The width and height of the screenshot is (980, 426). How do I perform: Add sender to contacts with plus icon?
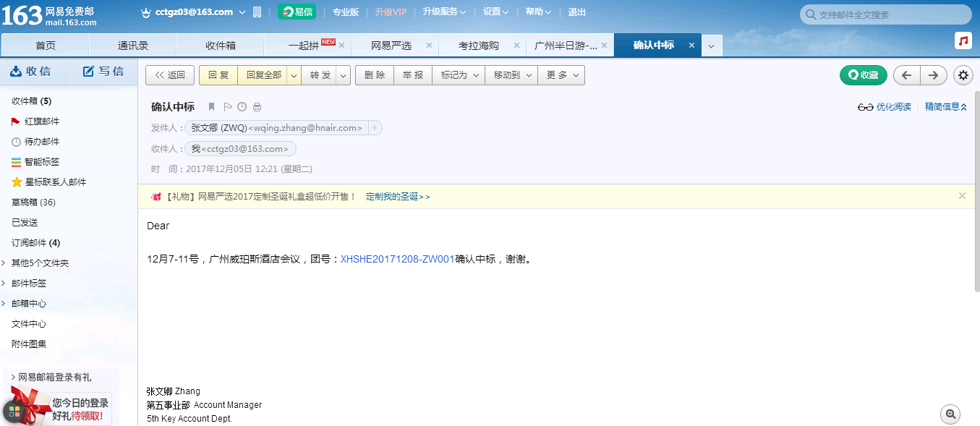tap(375, 128)
